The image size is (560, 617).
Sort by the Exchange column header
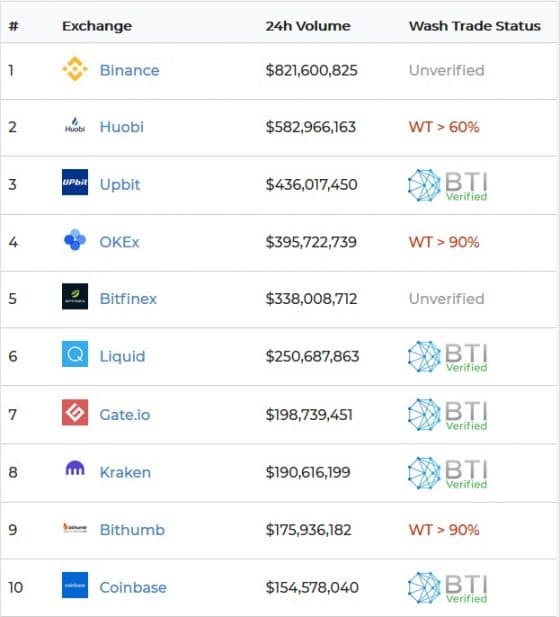tap(97, 26)
